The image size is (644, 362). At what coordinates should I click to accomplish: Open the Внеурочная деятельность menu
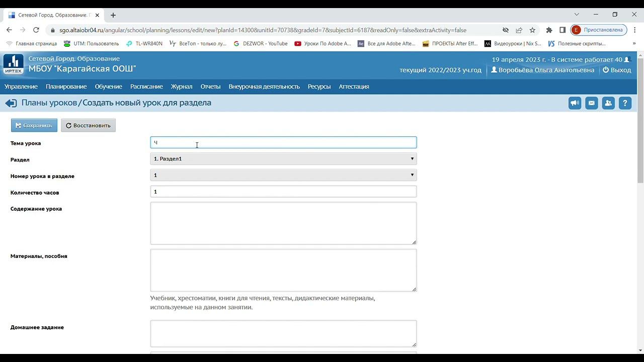click(x=264, y=86)
